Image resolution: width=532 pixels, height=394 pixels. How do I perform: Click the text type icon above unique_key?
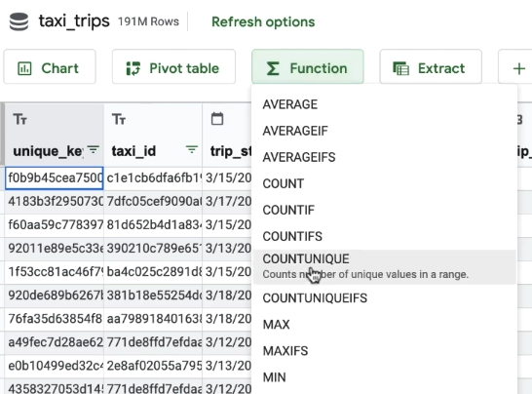20,120
